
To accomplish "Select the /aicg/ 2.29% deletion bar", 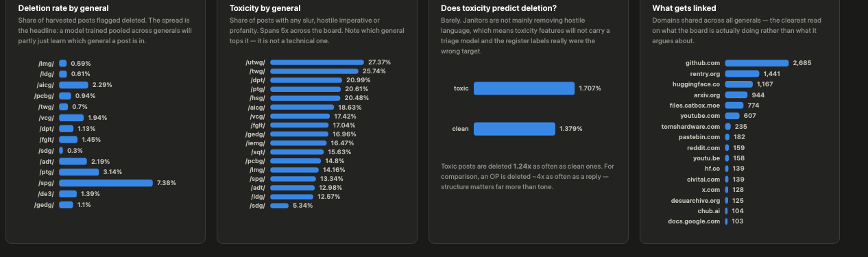I will point(73,85).
